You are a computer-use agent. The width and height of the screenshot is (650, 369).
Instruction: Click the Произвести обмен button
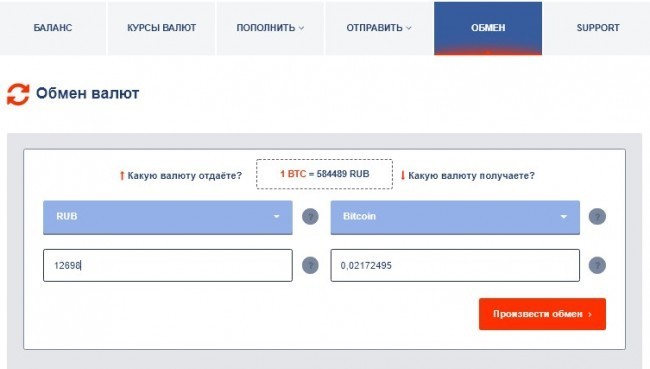(542, 314)
